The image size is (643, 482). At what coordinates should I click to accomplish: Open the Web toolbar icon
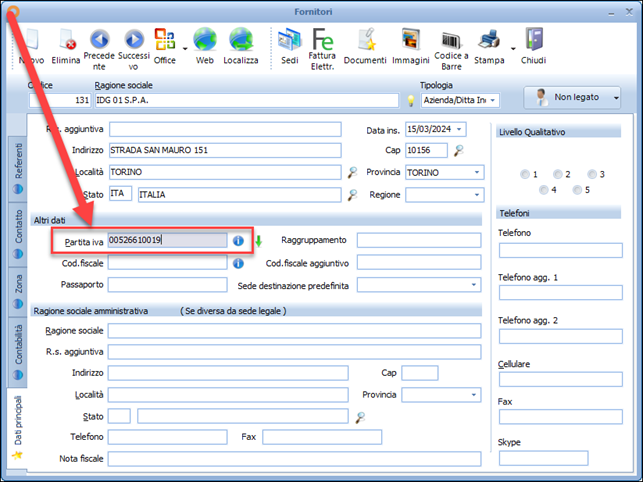click(205, 46)
